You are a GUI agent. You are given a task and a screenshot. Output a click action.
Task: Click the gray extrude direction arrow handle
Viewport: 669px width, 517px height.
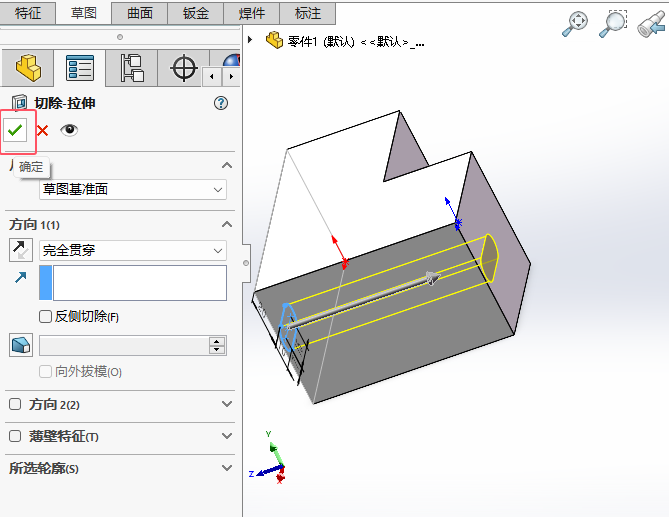click(x=433, y=278)
